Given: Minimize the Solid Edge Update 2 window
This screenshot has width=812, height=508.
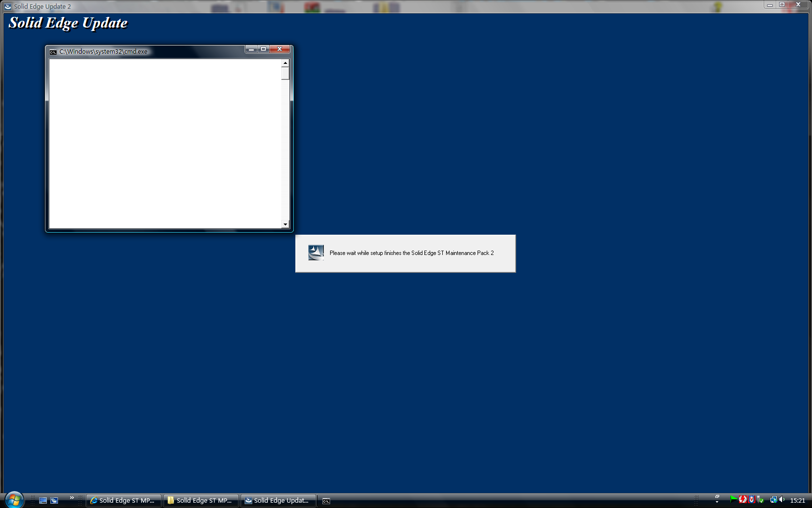Looking at the screenshot, I should pyautogui.click(x=769, y=4).
